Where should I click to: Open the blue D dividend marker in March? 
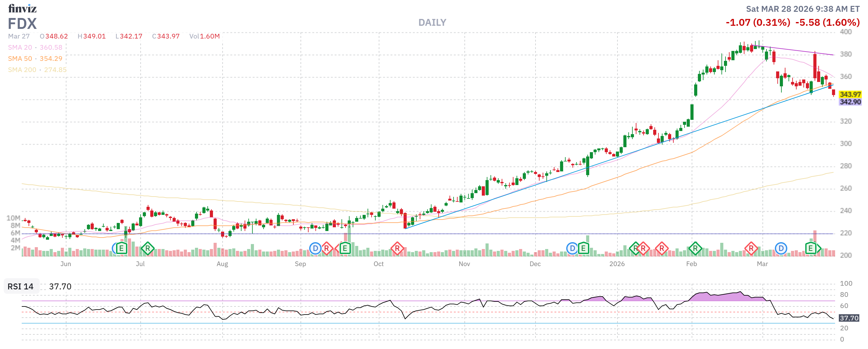[781, 249]
